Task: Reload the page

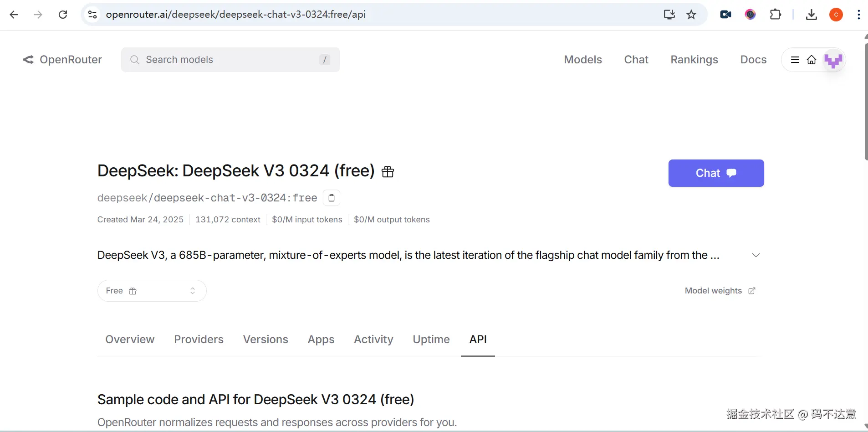Action: 63,15
